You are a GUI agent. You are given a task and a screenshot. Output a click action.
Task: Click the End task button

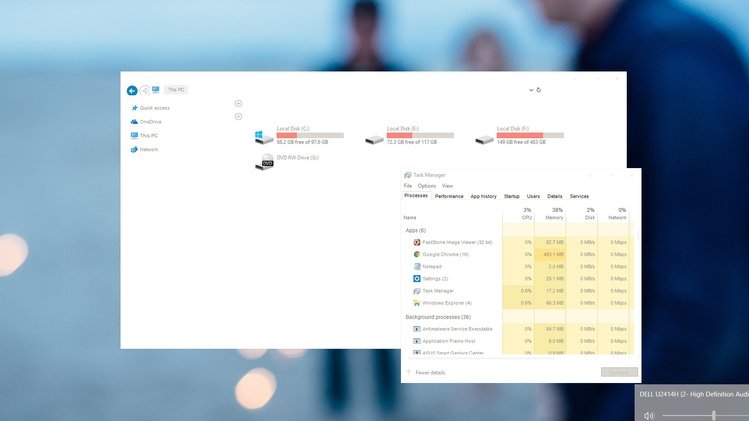619,372
